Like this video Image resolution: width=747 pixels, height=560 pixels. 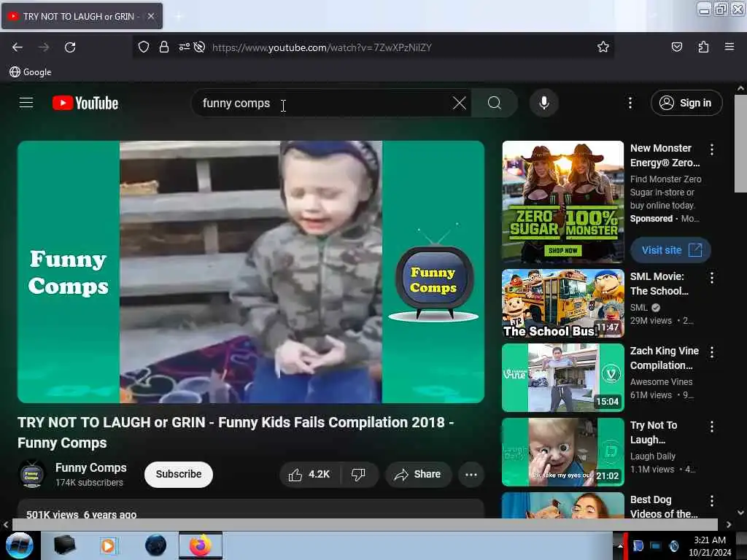[x=309, y=474]
